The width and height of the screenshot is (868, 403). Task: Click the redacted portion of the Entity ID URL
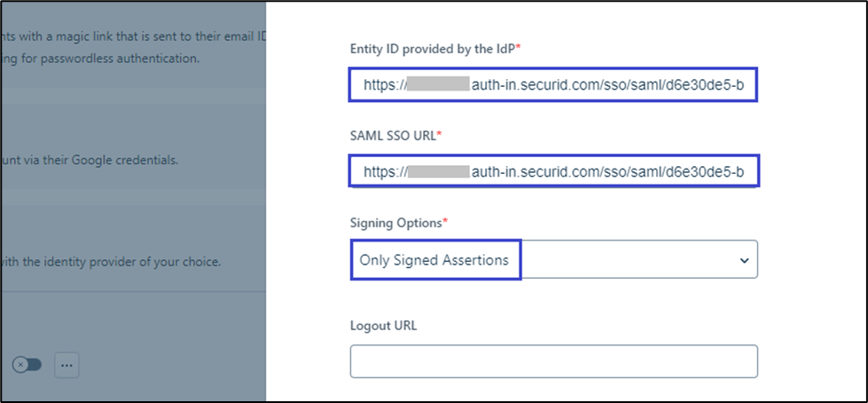[437, 85]
